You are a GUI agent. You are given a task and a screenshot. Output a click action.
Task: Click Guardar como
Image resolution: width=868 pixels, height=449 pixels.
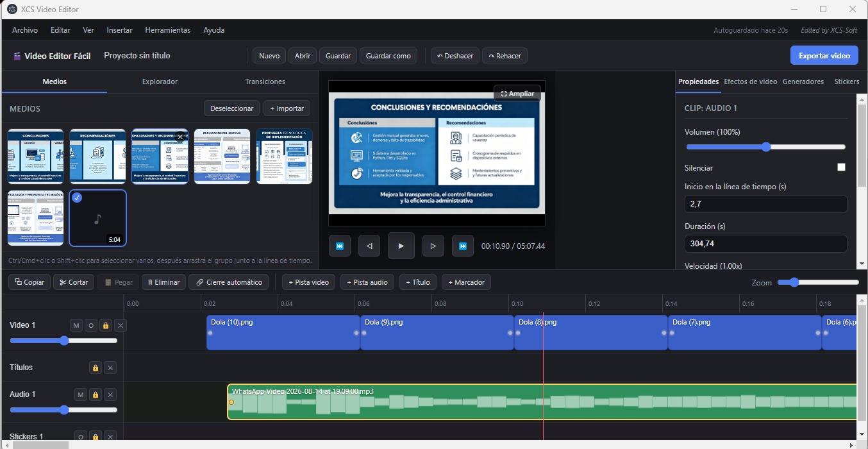pyautogui.click(x=388, y=56)
